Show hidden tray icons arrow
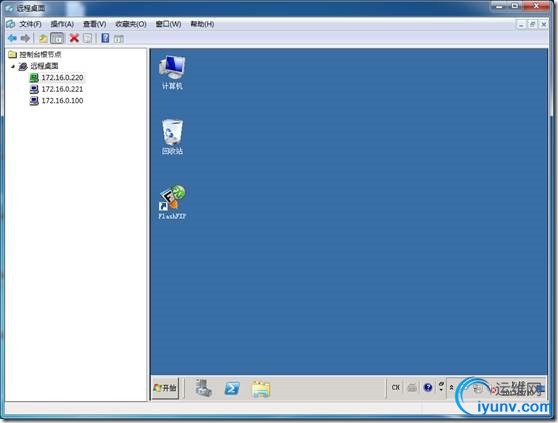 click(x=451, y=387)
